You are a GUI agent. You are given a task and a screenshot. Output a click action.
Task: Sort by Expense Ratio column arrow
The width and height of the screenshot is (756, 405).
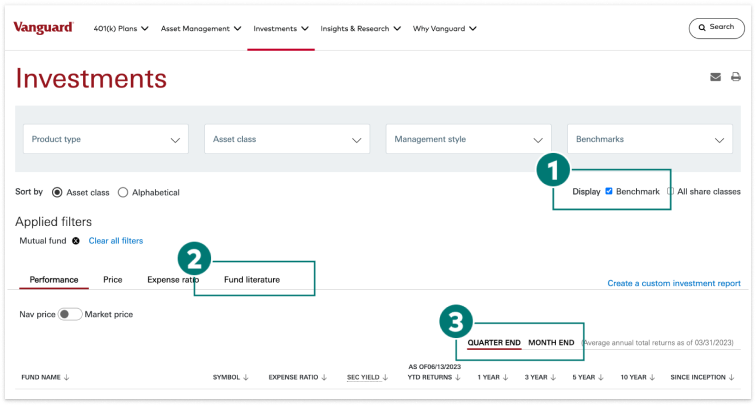tap(326, 377)
